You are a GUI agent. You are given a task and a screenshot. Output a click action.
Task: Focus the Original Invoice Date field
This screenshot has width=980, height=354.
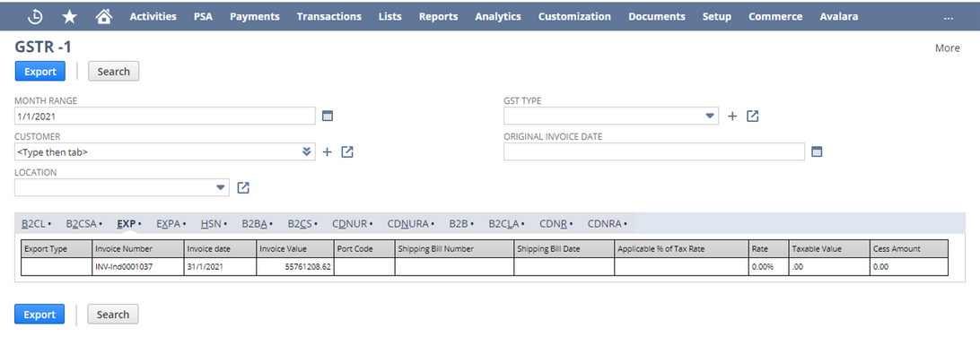click(653, 151)
